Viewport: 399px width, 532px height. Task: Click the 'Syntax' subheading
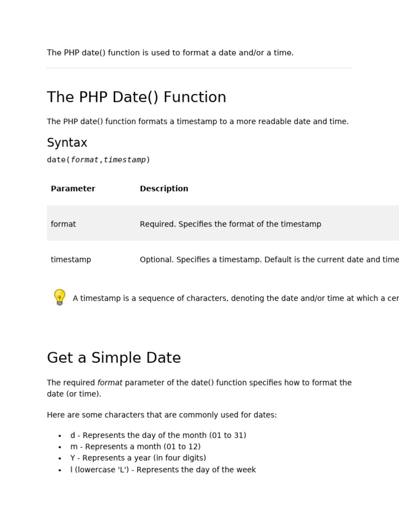(x=67, y=143)
